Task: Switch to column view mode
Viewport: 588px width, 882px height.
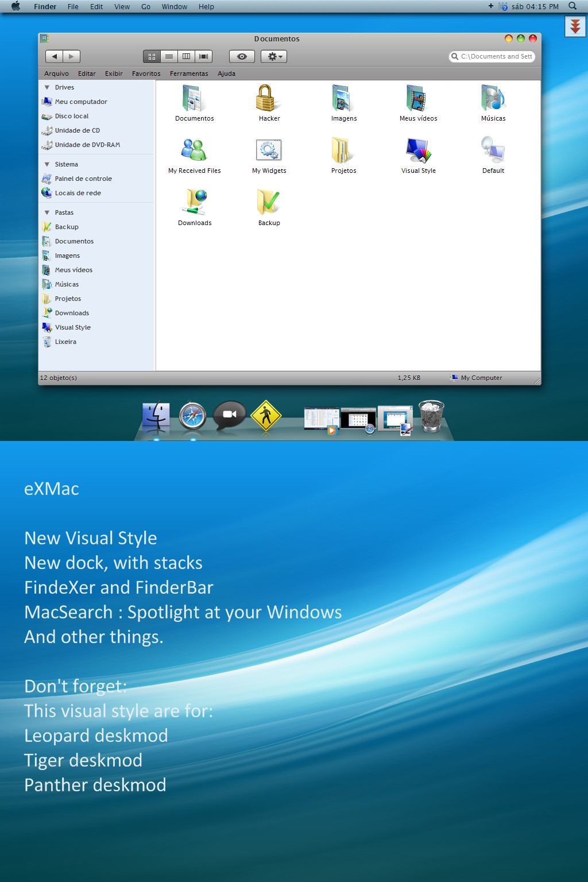Action: [186, 56]
